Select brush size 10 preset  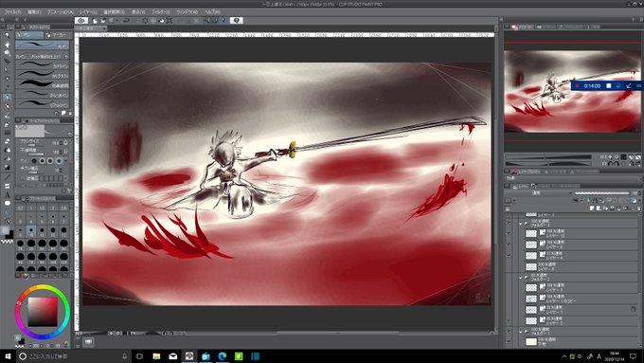coord(31,231)
